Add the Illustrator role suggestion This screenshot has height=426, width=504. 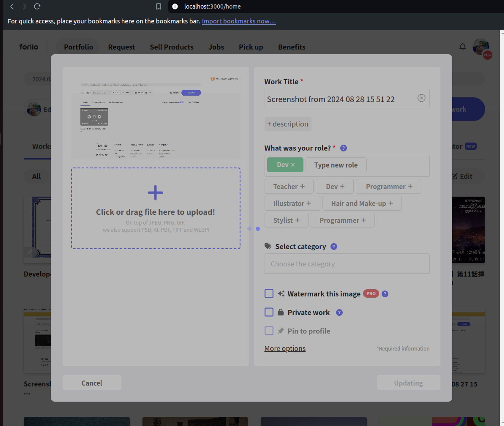292,203
